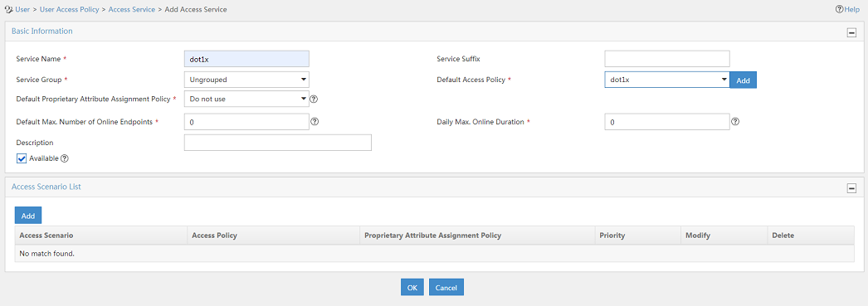Open the Default Access Policy dropdown

click(667, 80)
